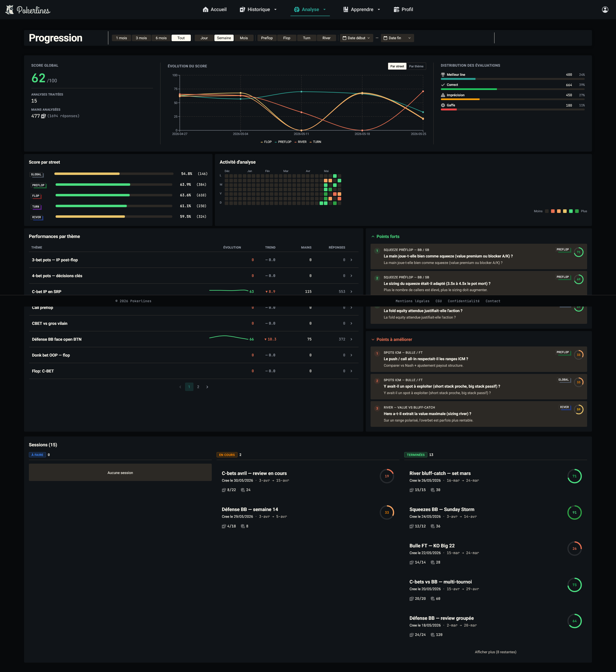Viewport: 616px width, 672px height.
Task: Click the green Plus legend swatch
Action: pyautogui.click(x=577, y=211)
